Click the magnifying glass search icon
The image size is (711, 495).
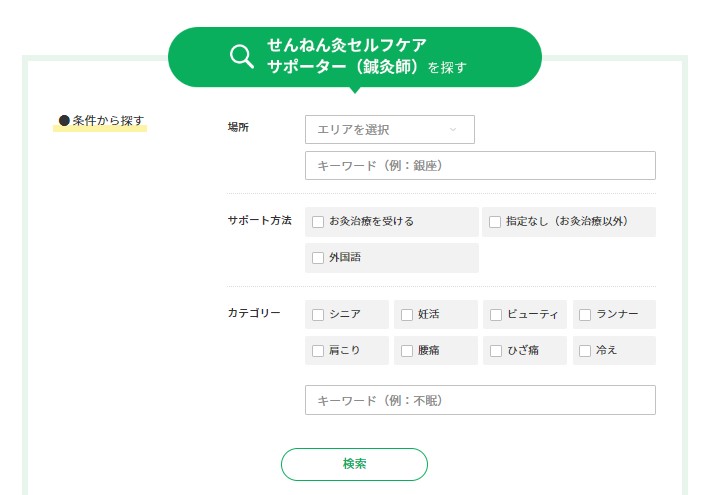pos(242,57)
